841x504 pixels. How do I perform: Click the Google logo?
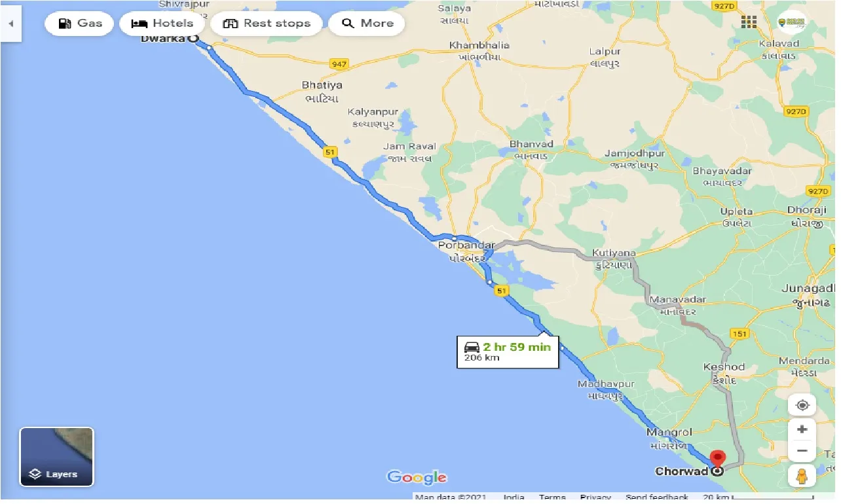click(417, 478)
